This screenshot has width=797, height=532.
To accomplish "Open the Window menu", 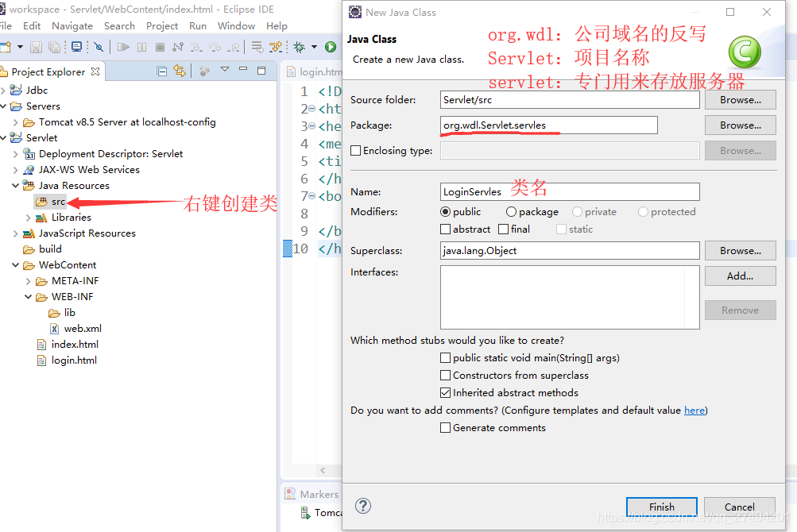I will click(236, 26).
